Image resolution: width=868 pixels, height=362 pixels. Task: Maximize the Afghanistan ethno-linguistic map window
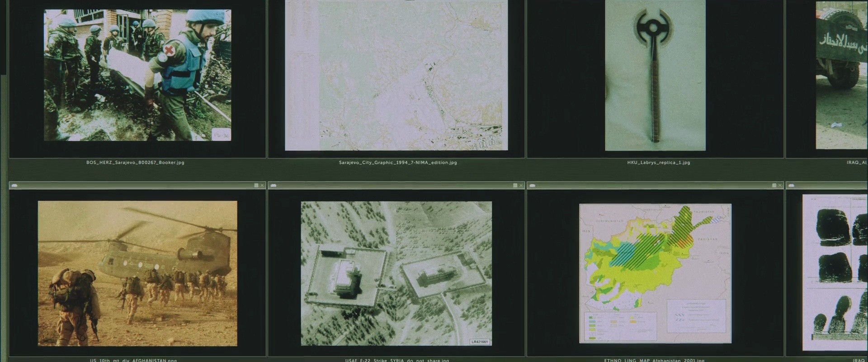click(x=774, y=186)
